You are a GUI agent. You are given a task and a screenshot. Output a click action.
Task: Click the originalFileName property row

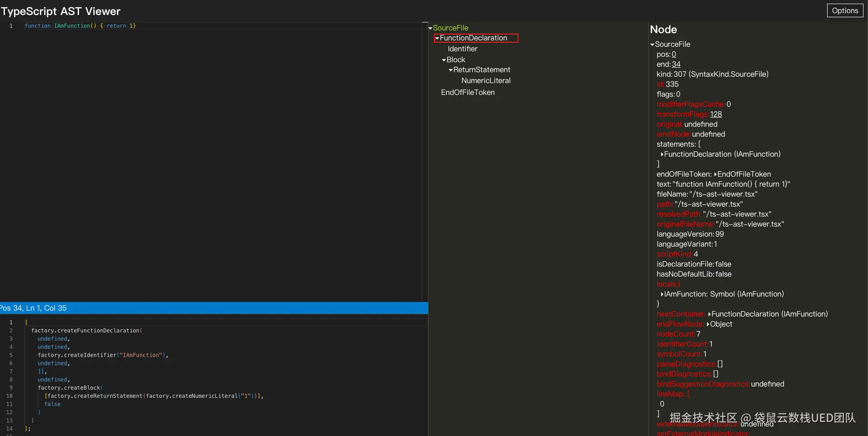tap(720, 224)
